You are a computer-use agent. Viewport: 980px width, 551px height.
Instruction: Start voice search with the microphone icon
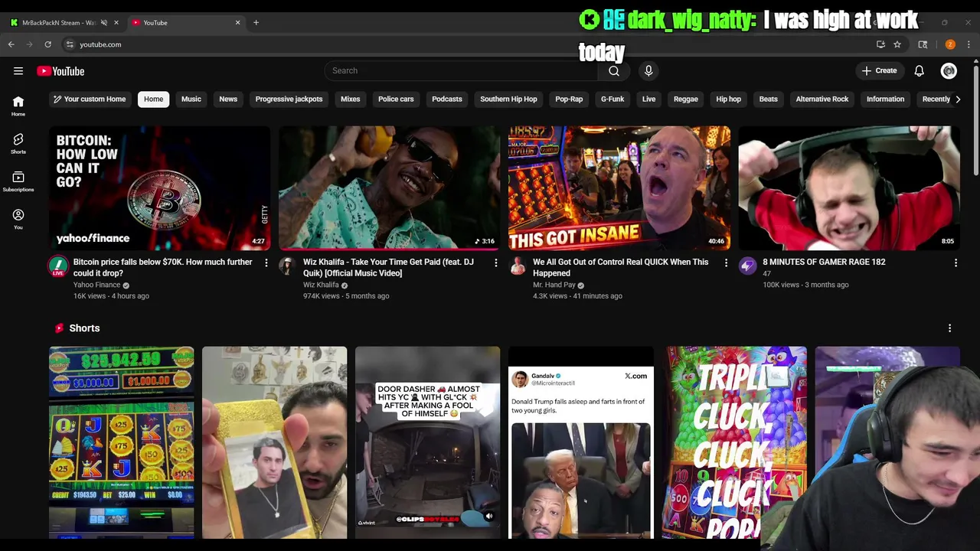[648, 70]
